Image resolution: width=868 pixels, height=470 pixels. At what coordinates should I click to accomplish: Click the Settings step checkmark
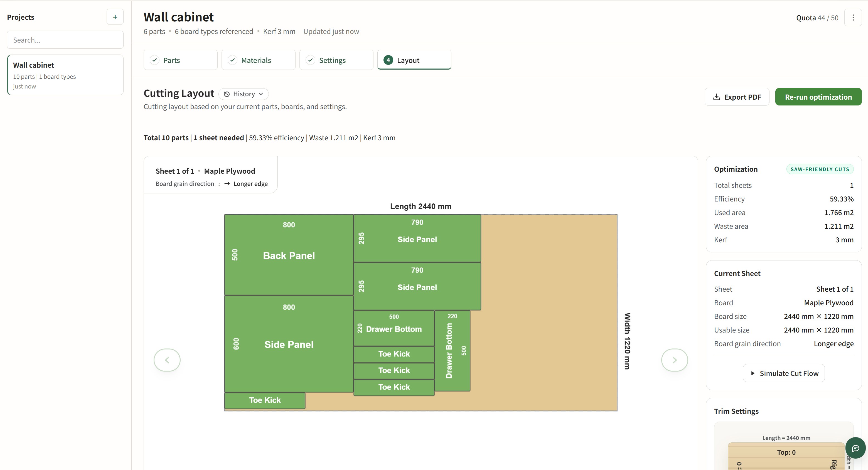[x=310, y=60]
